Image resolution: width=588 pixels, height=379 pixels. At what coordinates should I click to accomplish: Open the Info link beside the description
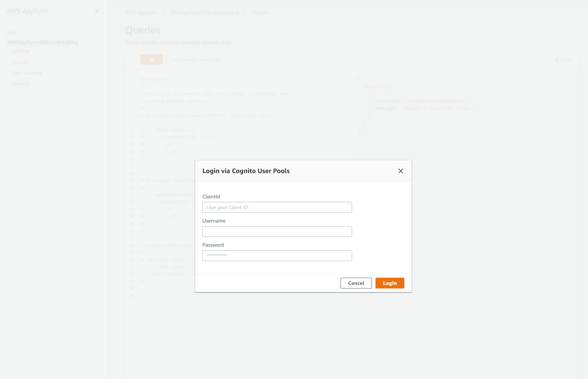226,42
